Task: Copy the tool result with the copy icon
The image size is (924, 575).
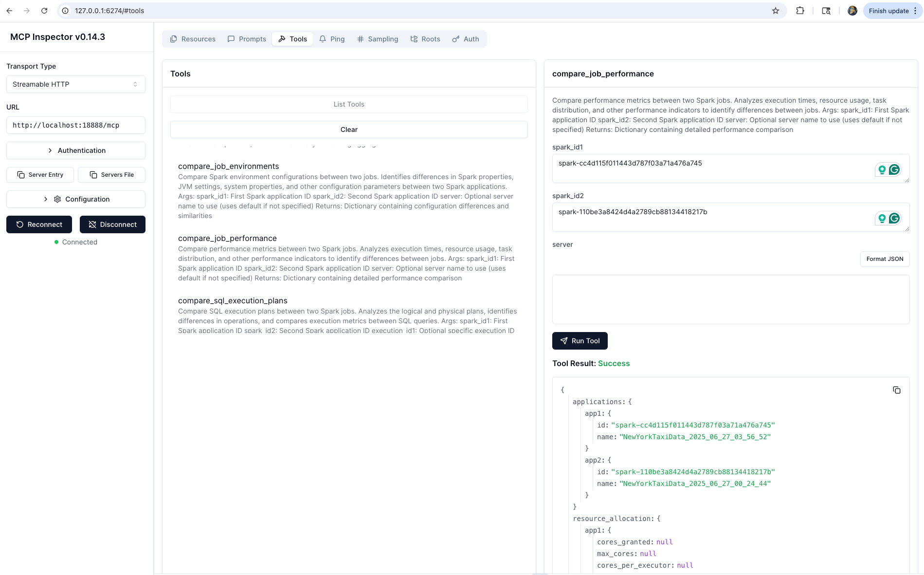Action: point(897,390)
